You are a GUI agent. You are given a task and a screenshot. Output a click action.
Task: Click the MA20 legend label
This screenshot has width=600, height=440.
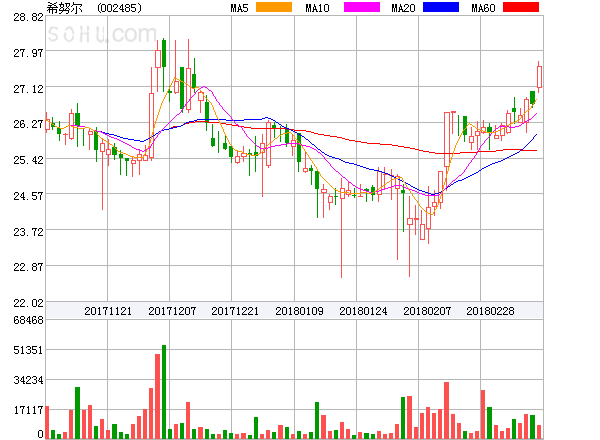(x=403, y=8)
